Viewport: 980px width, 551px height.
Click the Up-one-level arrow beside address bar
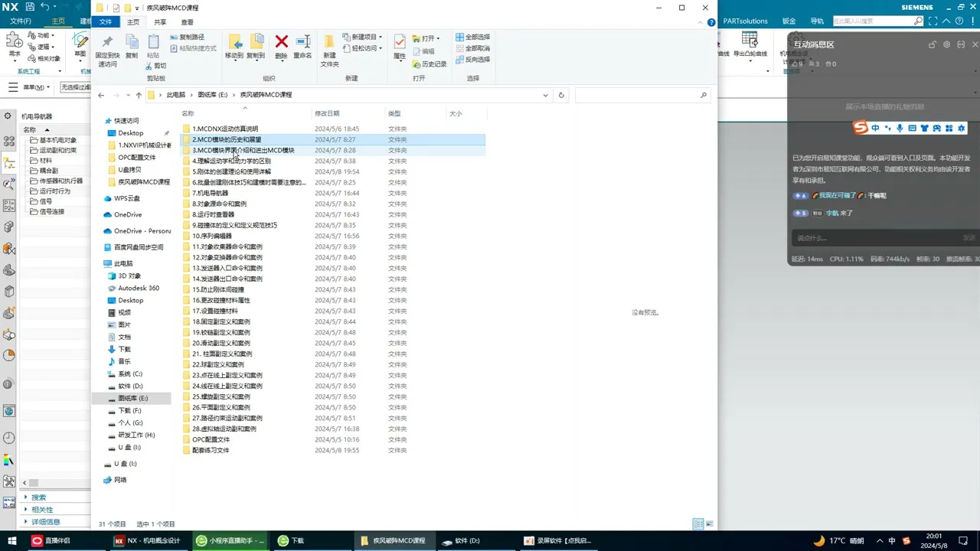pos(139,95)
